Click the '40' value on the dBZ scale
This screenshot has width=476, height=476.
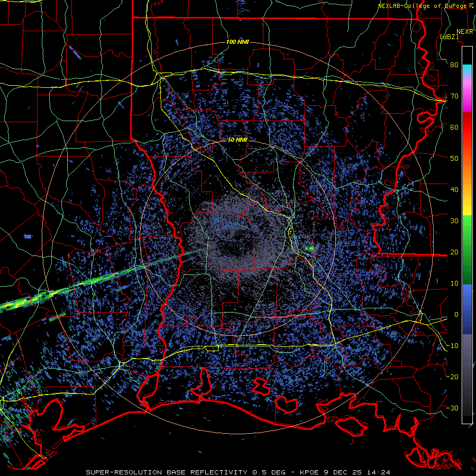(x=454, y=190)
